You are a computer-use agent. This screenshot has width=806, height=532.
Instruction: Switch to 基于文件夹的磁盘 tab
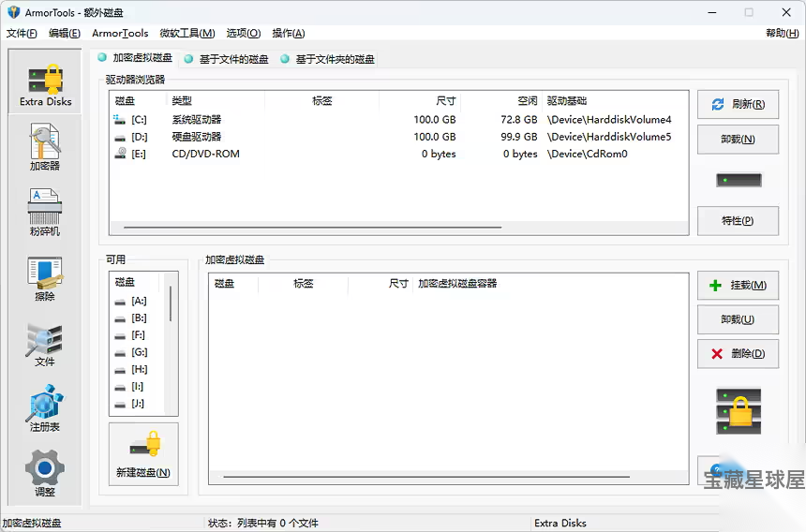click(x=328, y=59)
